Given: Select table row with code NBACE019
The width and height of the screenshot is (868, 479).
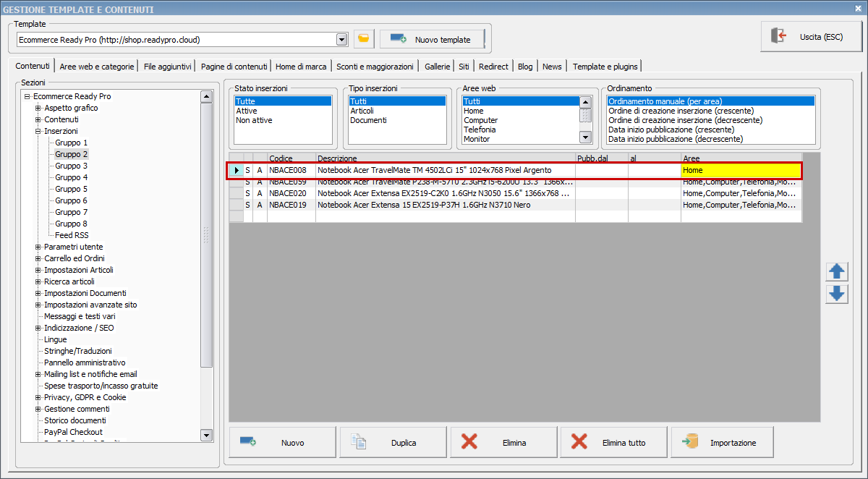Looking at the screenshot, I should click(x=516, y=205).
